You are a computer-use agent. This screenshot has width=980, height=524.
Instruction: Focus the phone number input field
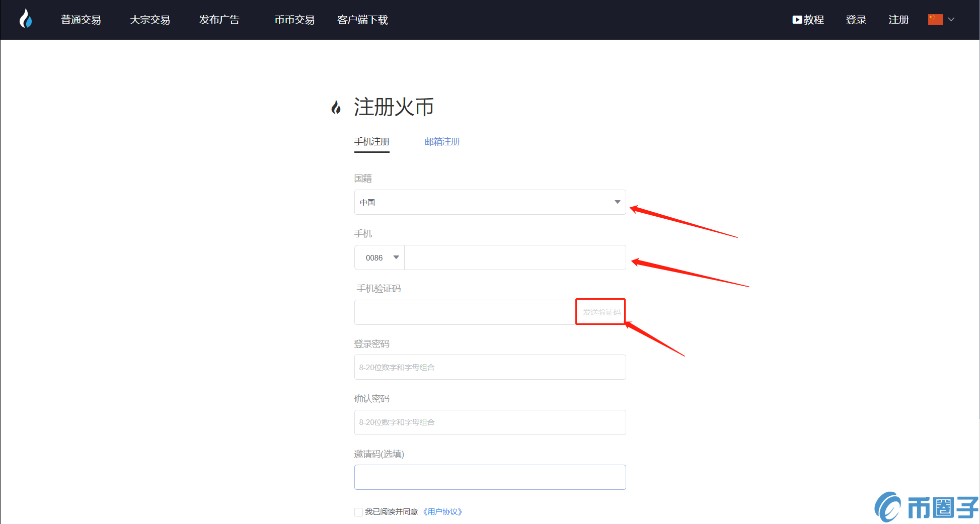[514, 257]
